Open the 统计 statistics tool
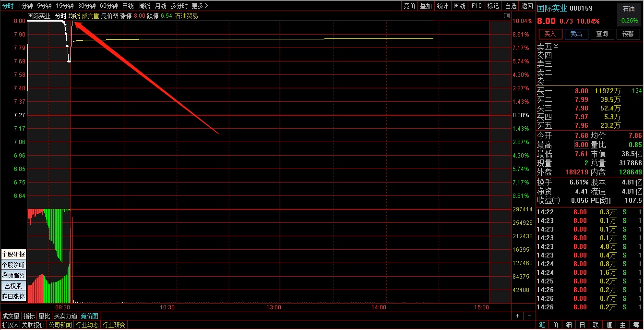The image size is (644, 330). tap(442, 6)
